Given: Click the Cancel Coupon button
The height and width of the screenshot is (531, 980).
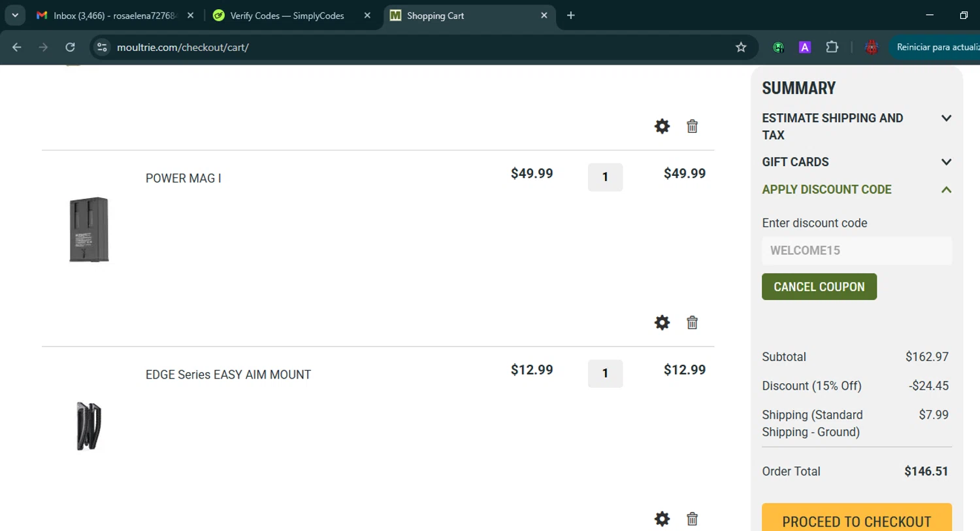Looking at the screenshot, I should (x=819, y=286).
